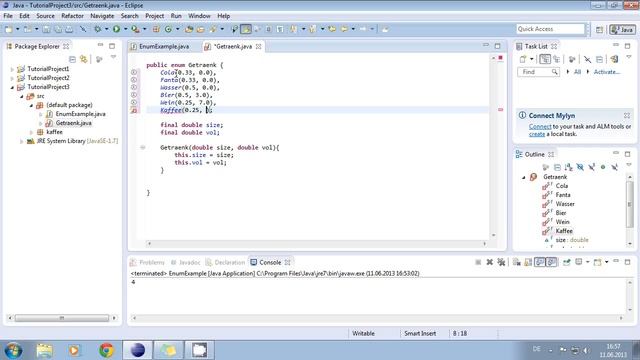Click the New file toolbar icon
Viewport: 640px width, 360px height.
(x=9, y=29)
